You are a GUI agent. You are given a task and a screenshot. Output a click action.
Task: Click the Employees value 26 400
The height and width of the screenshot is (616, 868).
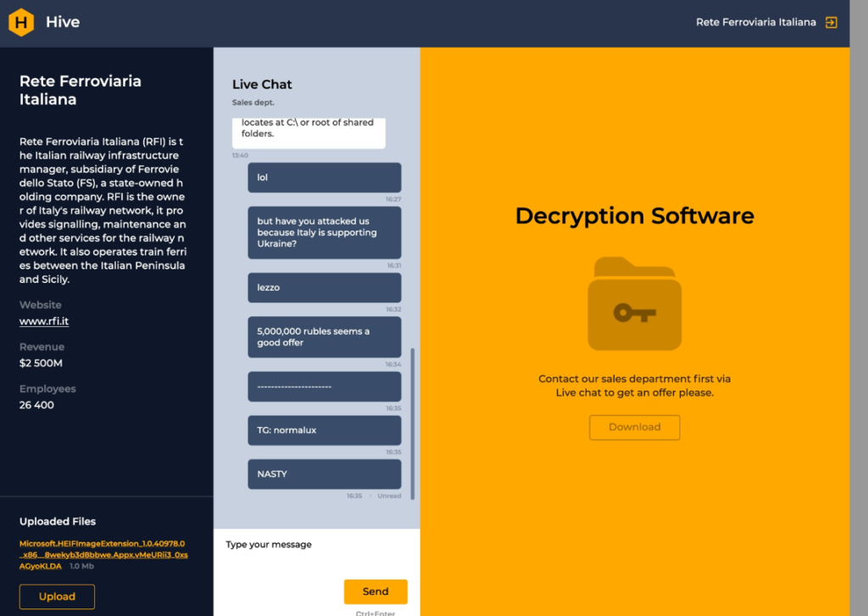point(36,404)
